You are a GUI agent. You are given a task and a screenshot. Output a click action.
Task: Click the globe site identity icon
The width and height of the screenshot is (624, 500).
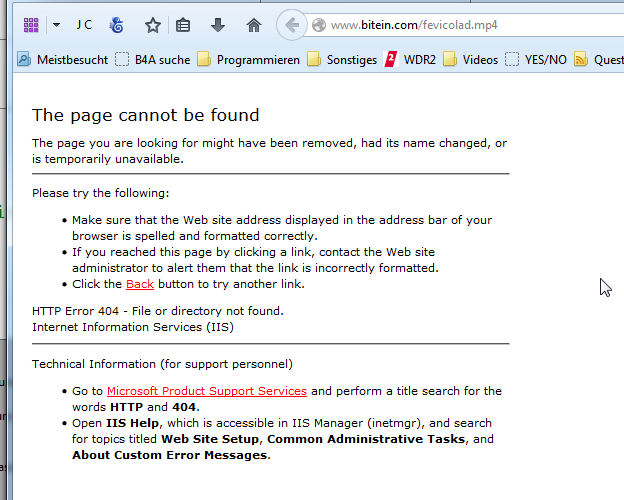click(319, 25)
